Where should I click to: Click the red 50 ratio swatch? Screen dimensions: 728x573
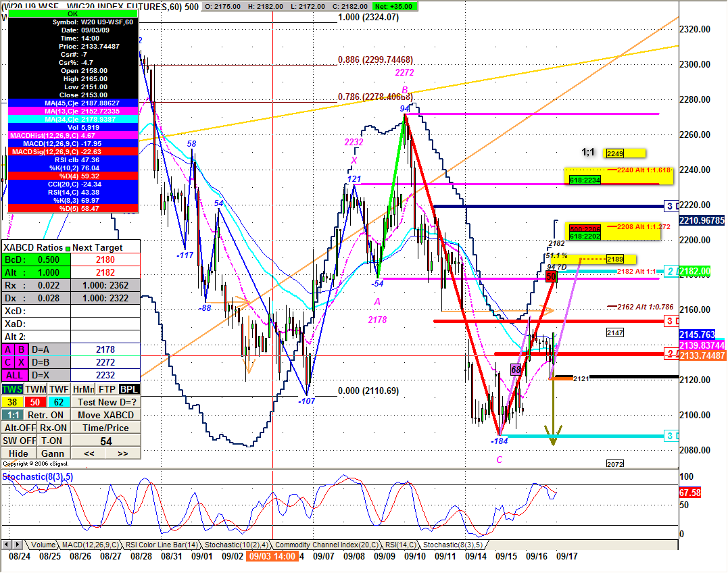pyautogui.click(x=35, y=402)
